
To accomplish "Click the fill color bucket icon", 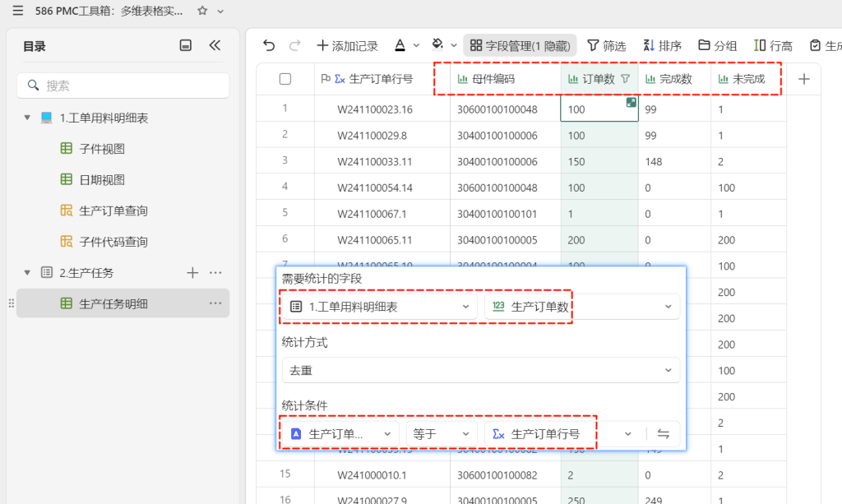I will pyautogui.click(x=437, y=45).
